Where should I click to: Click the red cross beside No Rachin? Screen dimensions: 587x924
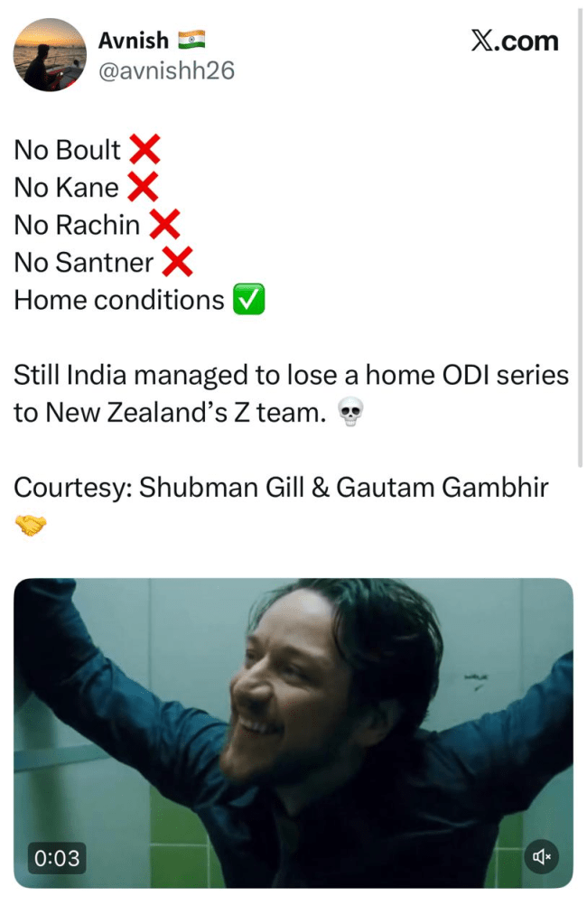point(164,225)
